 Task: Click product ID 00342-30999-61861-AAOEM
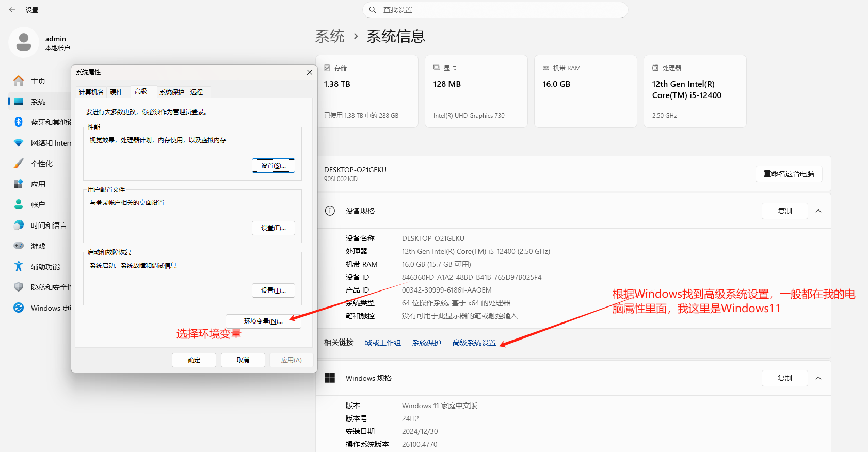(x=447, y=290)
